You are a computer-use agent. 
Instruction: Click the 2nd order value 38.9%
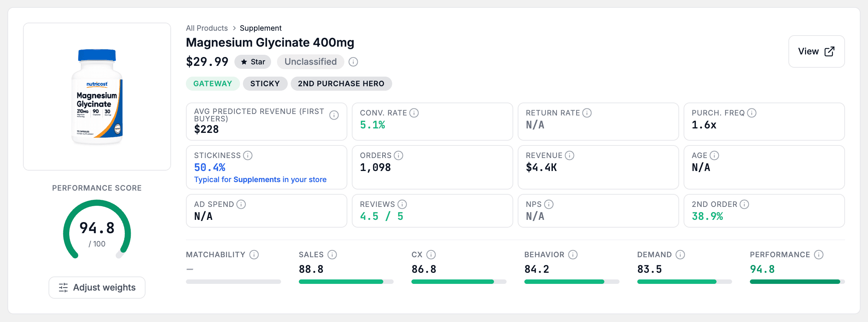click(x=708, y=216)
